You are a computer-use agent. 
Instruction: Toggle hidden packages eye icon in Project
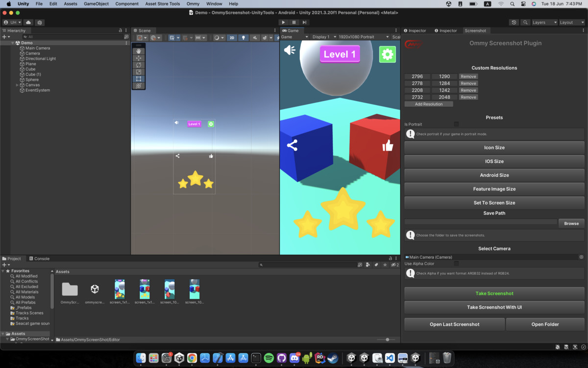[x=394, y=265]
